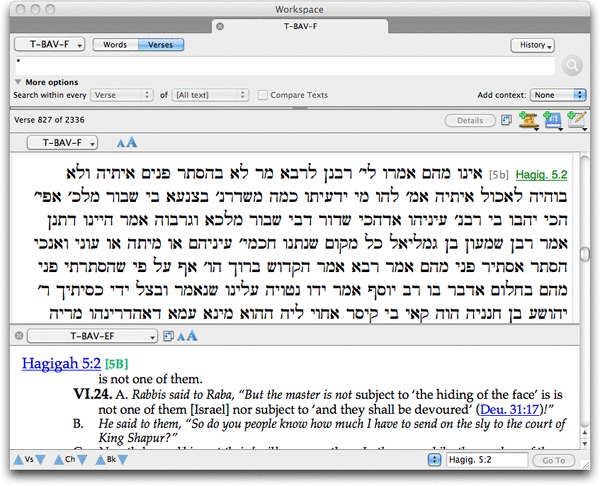Viewport: 600px width, 486px height.
Task: Click the [5B] marker beside Hagigah 5:2
Action: (x=116, y=364)
